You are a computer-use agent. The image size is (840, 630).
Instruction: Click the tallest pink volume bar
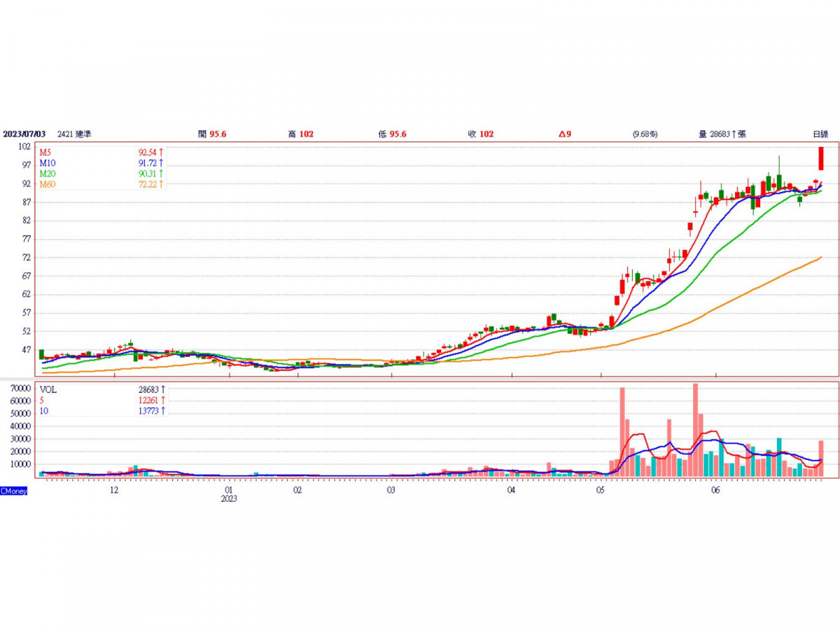click(x=695, y=430)
